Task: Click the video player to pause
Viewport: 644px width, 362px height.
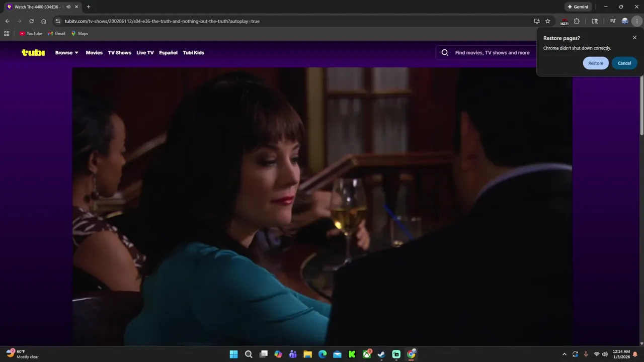Action: click(x=322, y=206)
